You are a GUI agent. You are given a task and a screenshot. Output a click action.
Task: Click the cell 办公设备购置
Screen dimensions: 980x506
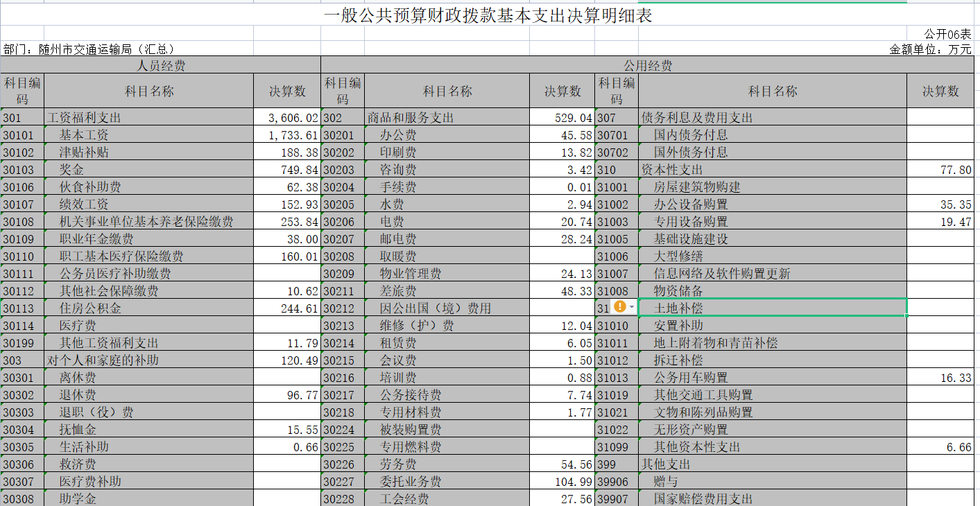coord(773,204)
